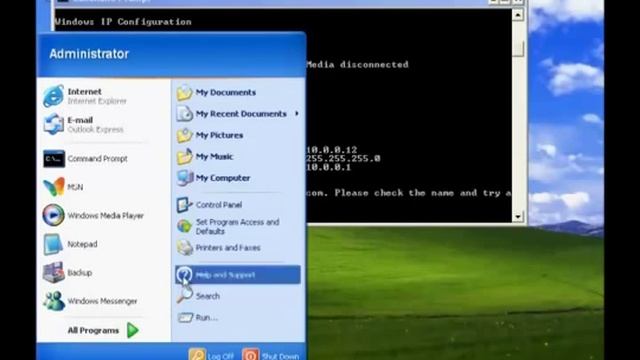Image resolution: width=640 pixels, height=360 pixels.
Task: Open the Internet Explorer icon
Action: (x=53, y=96)
